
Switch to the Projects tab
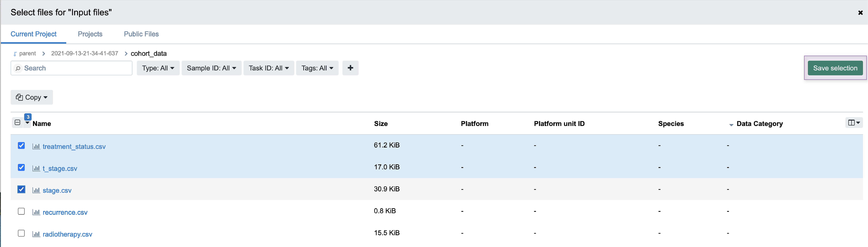point(90,34)
